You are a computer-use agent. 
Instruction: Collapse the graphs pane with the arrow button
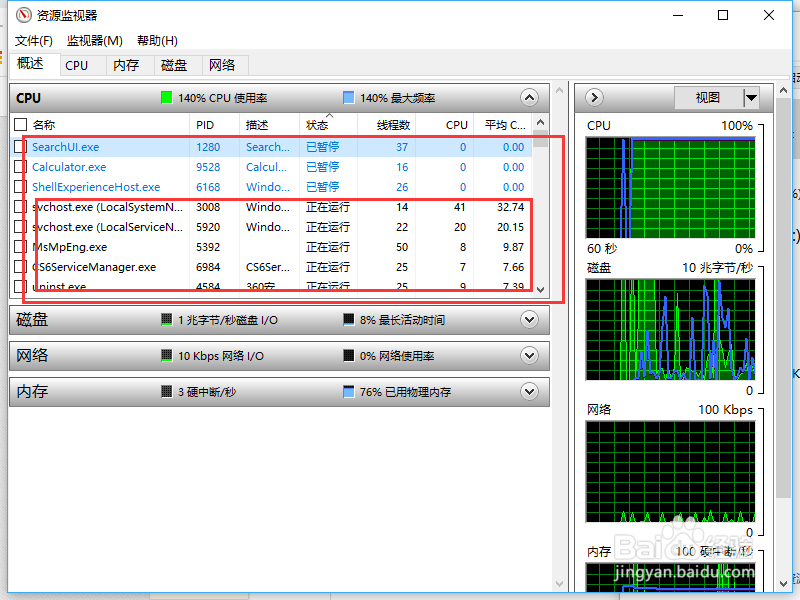[594, 97]
